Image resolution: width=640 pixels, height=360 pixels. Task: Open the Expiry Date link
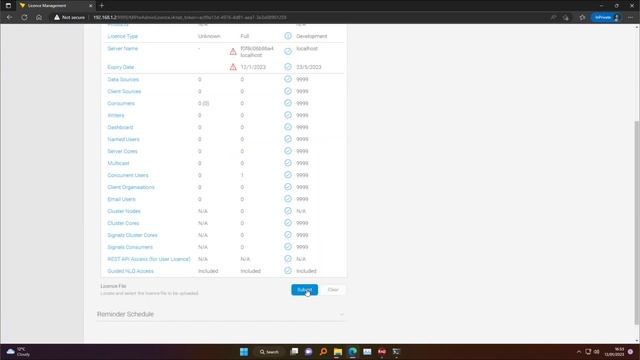click(x=120, y=67)
